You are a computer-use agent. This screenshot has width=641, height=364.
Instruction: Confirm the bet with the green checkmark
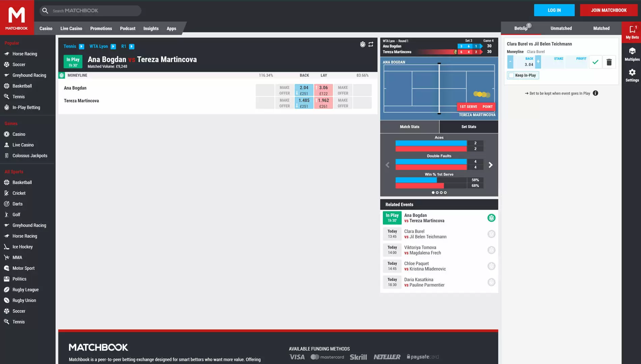(x=595, y=62)
